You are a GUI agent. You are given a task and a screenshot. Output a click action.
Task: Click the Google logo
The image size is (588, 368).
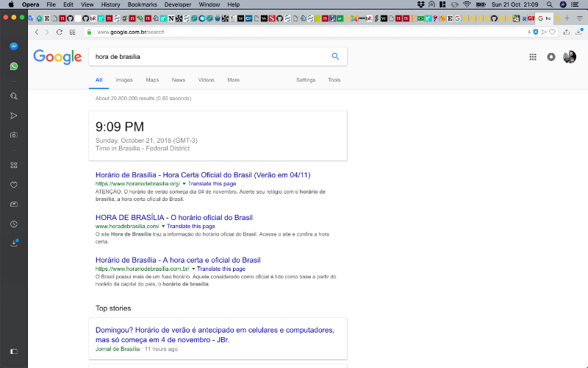click(x=57, y=57)
